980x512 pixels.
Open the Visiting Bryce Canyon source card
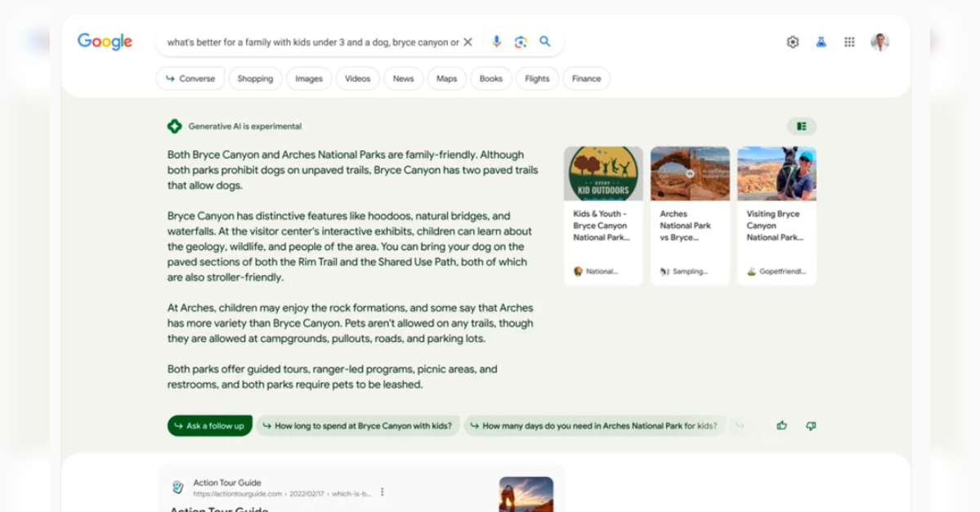[776, 216]
